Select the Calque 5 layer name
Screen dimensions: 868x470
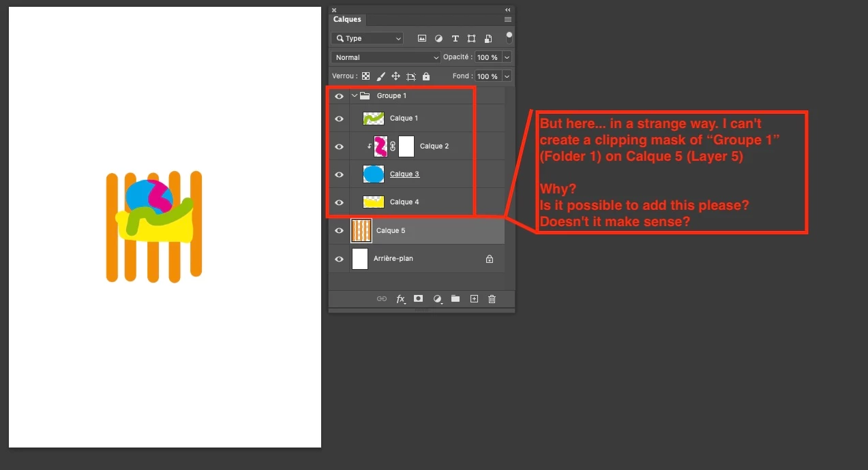(391, 231)
